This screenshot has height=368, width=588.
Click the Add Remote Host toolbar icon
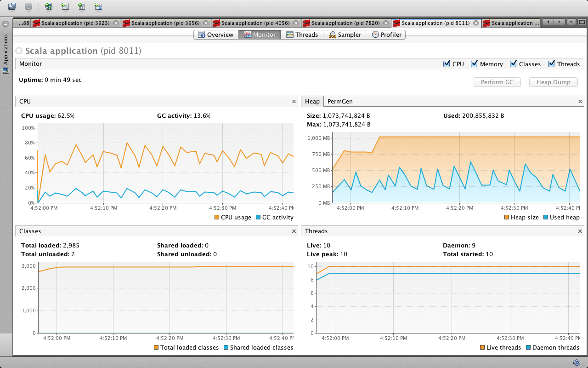49,6
